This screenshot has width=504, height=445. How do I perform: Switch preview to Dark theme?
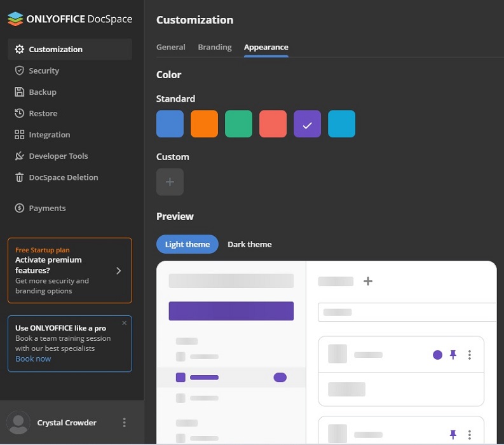pyautogui.click(x=250, y=244)
